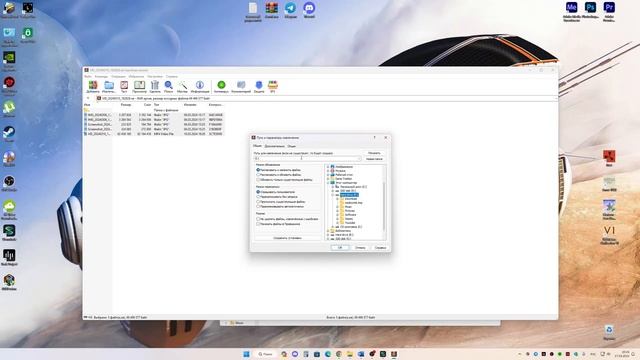This screenshot has width=640, height=360.
Task: Select the skip-existing-files radio option
Action: coord(258,202)
